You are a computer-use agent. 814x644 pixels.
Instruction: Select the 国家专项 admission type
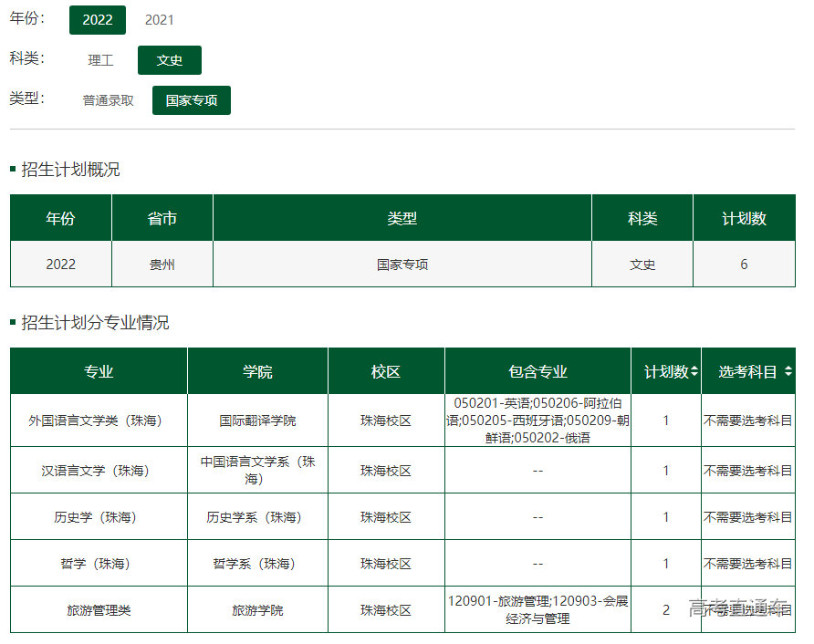click(x=192, y=100)
